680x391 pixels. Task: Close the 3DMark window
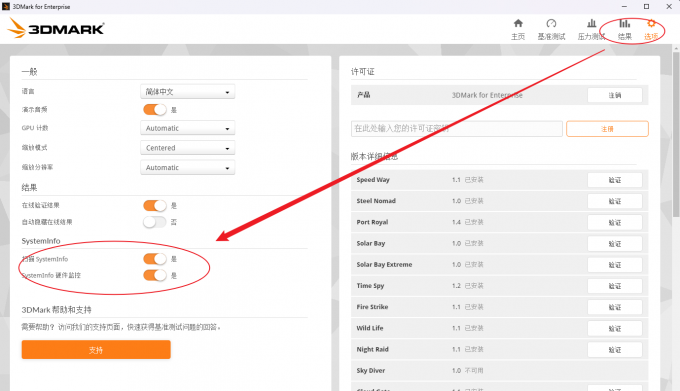(669, 7)
